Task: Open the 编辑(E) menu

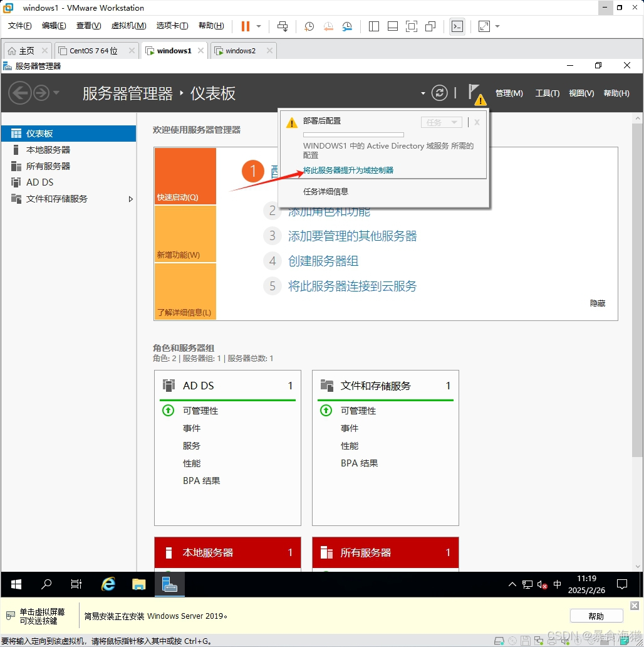Action: pyautogui.click(x=54, y=26)
